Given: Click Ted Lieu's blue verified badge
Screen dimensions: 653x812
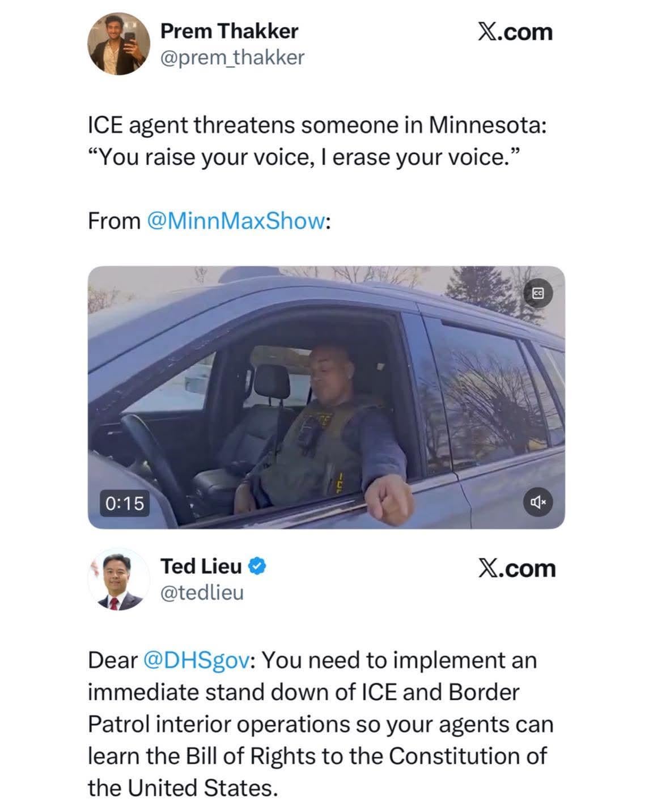Looking at the screenshot, I should click(x=257, y=566).
